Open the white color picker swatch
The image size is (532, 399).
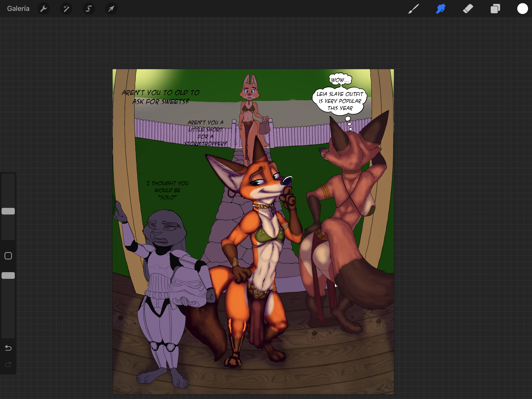[522, 9]
